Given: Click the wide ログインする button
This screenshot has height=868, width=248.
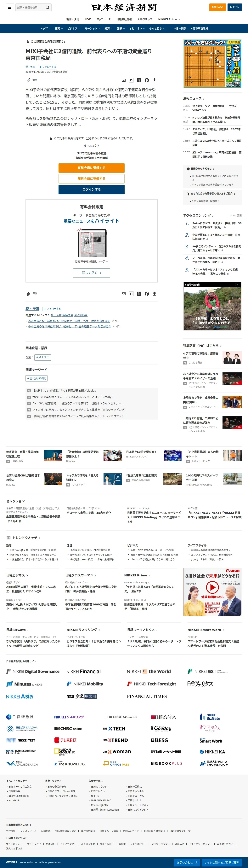Looking at the screenshot, I should click(92, 190).
